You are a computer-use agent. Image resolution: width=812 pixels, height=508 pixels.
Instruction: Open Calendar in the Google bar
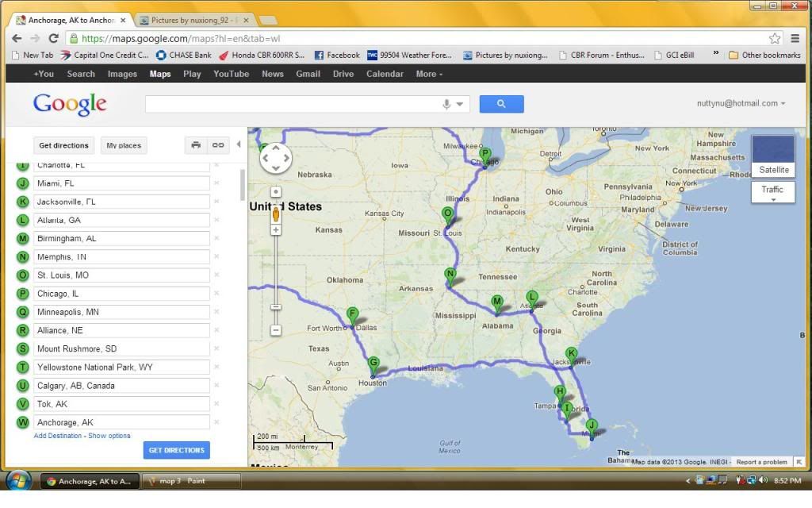(x=385, y=74)
